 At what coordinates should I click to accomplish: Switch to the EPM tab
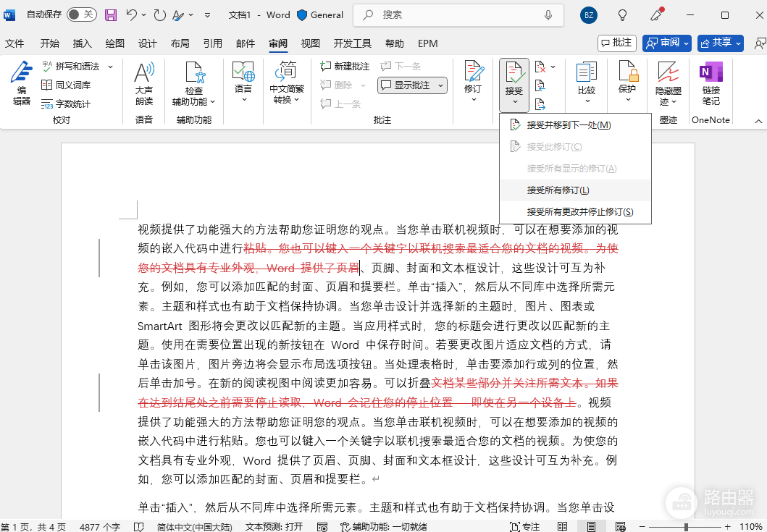pyautogui.click(x=427, y=43)
